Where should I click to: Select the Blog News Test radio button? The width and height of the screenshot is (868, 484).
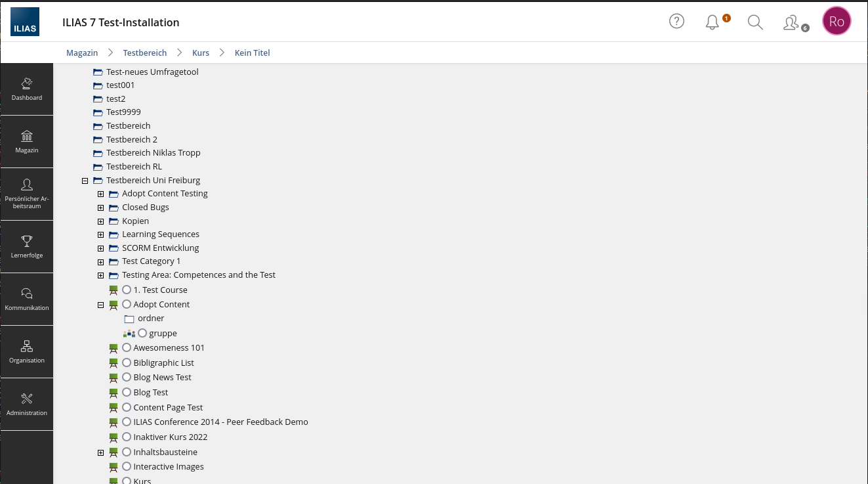pos(127,377)
